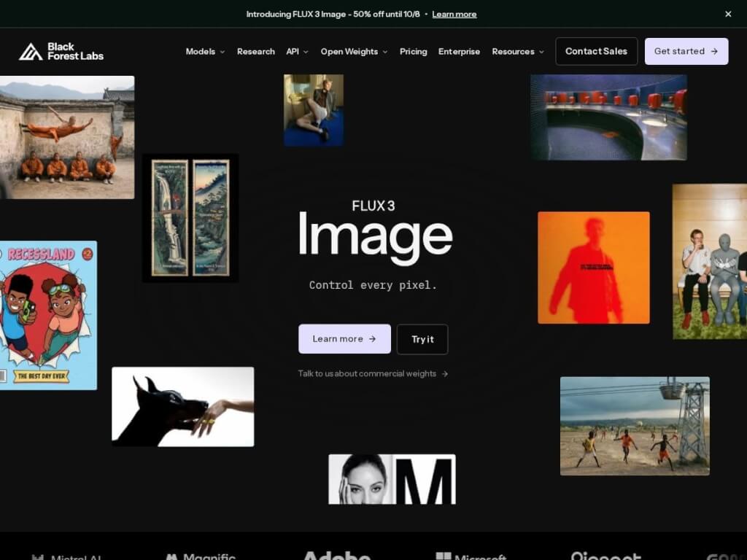Image resolution: width=747 pixels, height=560 pixels.
Task: Click the Microsoft logo in partner strip
Action: click(x=471, y=556)
